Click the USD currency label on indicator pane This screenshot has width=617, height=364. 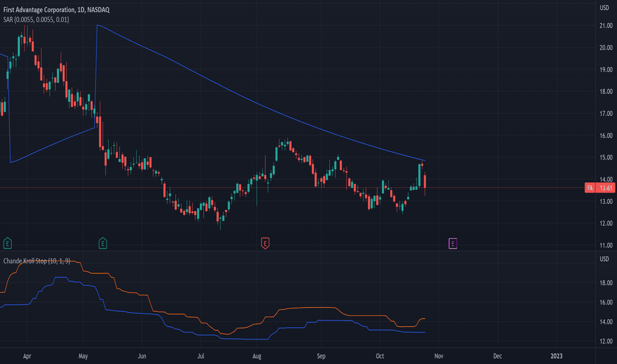point(604,259)
